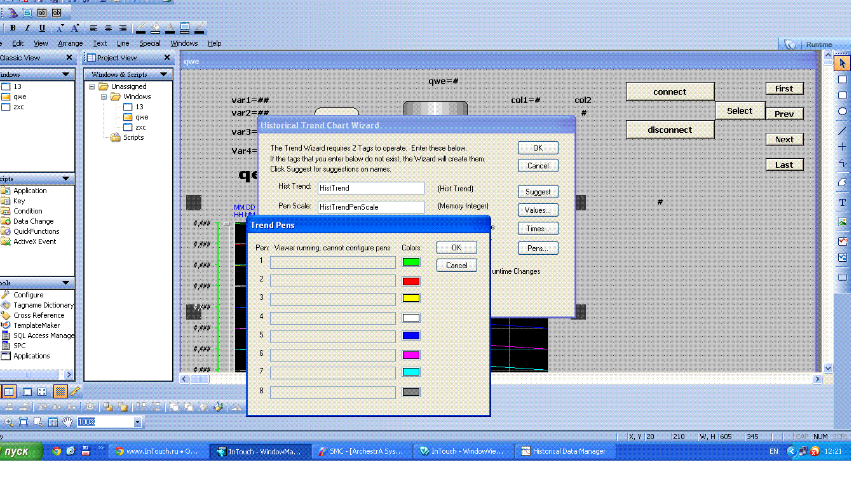Click the Hist Trend tag input field
Screen dimensions: 868x488
370,188
